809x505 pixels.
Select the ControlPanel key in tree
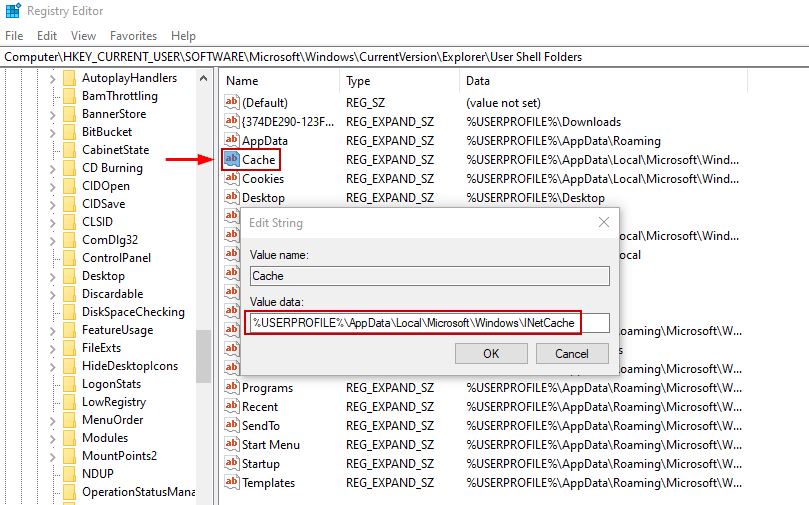[117, 257]
